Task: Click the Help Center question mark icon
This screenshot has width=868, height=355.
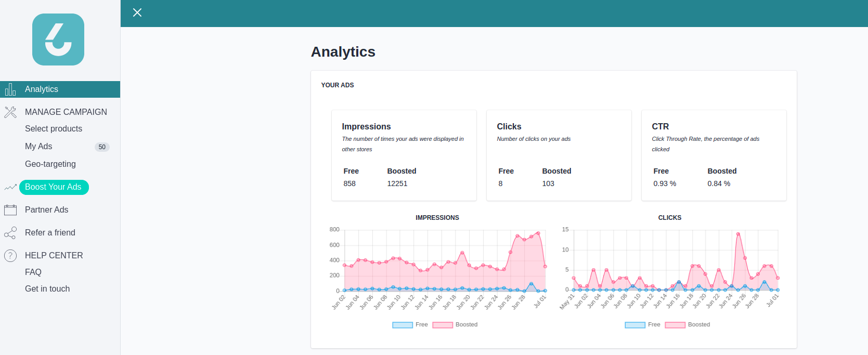Action: pyautogui.click(x=10, y=256)
